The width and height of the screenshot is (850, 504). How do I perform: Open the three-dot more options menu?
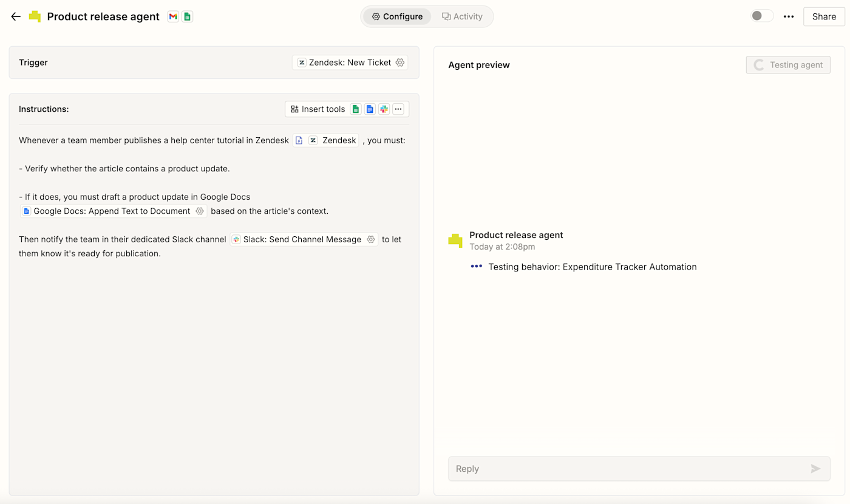point(789,16)
